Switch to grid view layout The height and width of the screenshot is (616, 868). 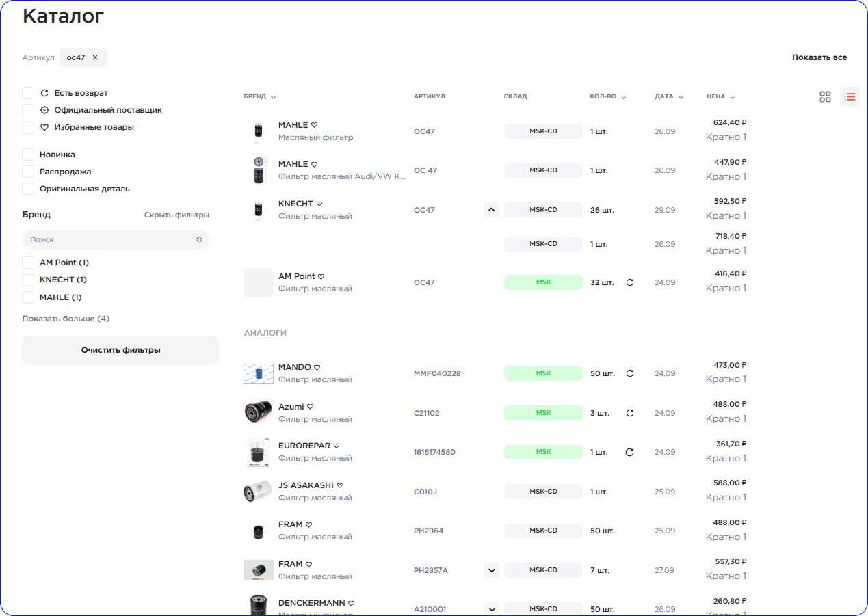[825, 97]
